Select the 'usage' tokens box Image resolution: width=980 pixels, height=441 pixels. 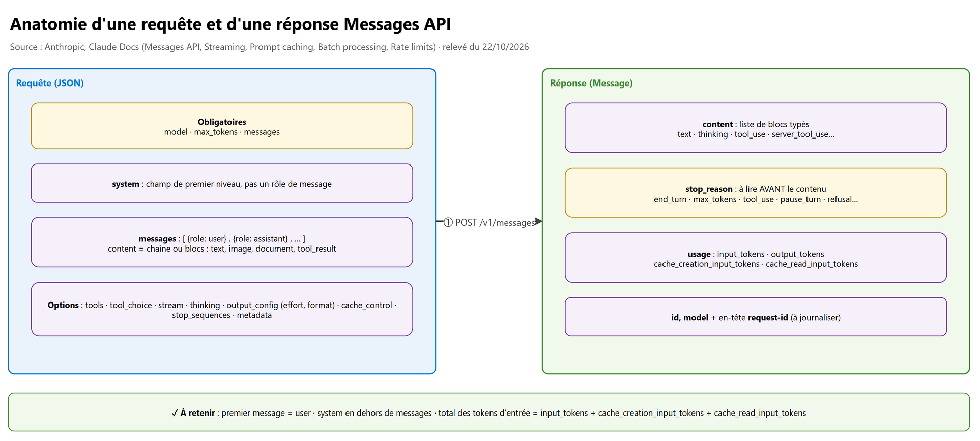coord(756,258)
